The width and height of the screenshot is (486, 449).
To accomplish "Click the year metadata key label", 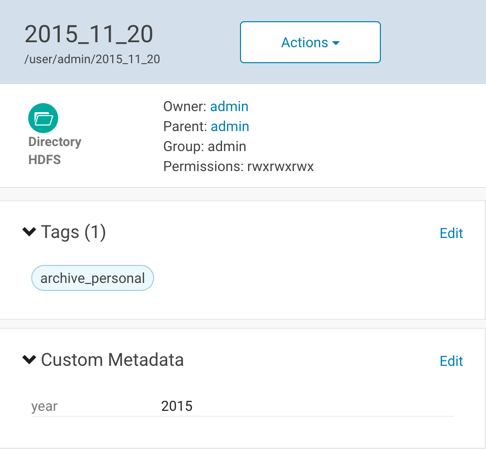I will point(44,407).
